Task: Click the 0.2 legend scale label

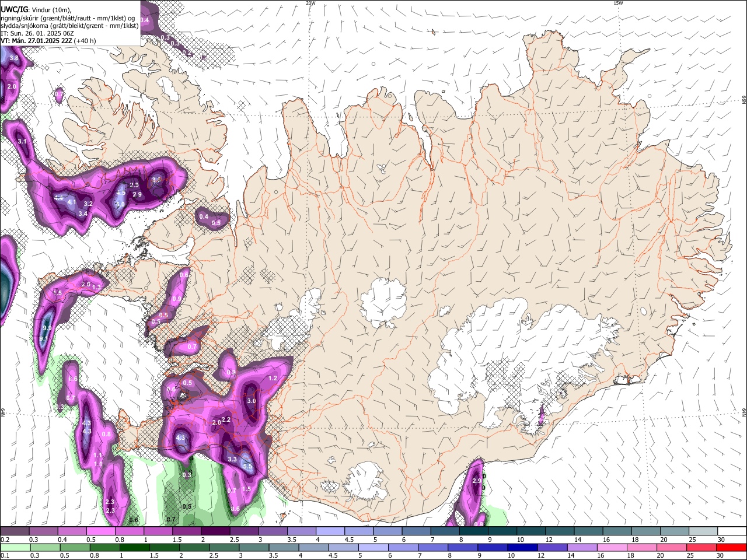Action: click(x=5, y=540)
